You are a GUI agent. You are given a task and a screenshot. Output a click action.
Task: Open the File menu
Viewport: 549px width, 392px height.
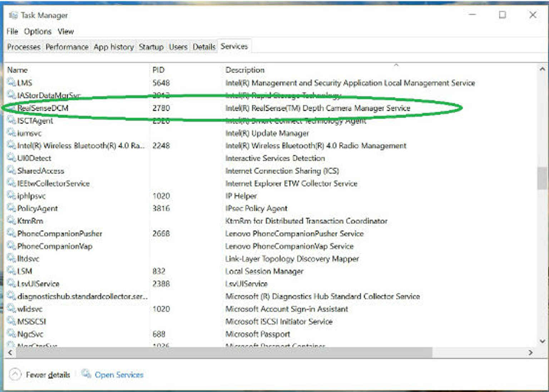[x=12, y=31]
